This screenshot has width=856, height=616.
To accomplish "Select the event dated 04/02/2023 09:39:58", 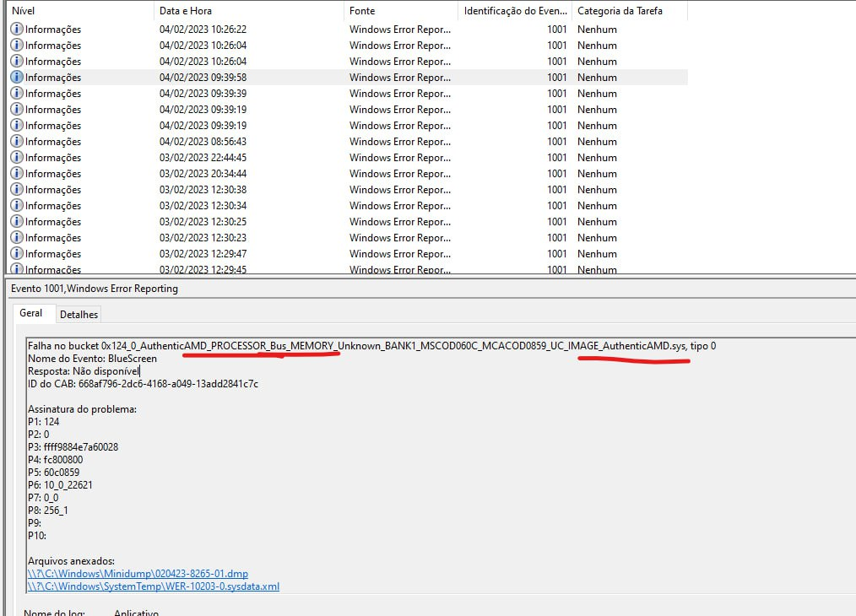I will pyautogui.click(x=348, y=77).
